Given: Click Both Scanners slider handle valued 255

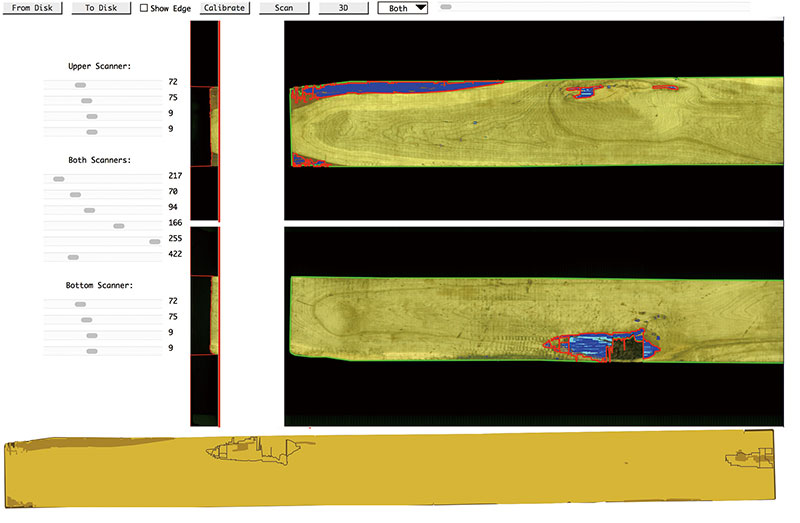Looking at the screenshot, I should [154, 241].
